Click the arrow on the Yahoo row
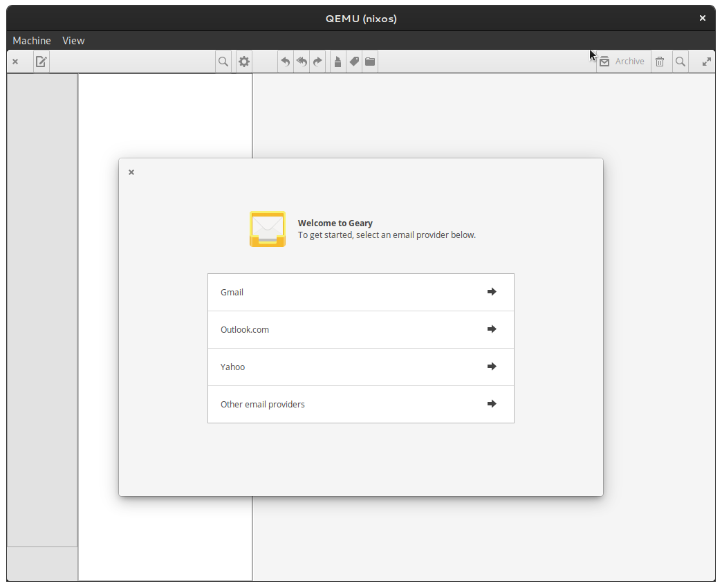The image size is (722, 588). coord(492,366)
